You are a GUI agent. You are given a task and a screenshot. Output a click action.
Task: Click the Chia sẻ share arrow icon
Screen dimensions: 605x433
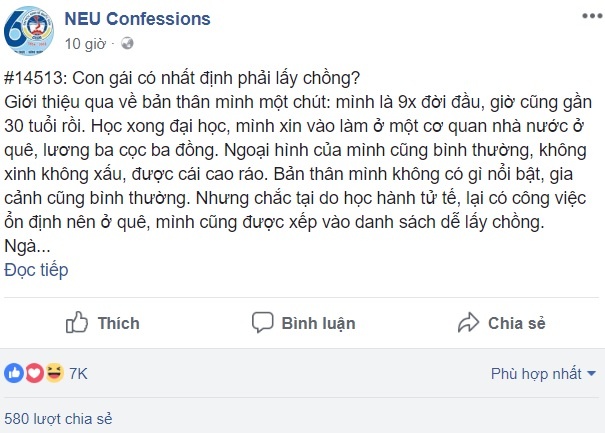click(467, 322)
